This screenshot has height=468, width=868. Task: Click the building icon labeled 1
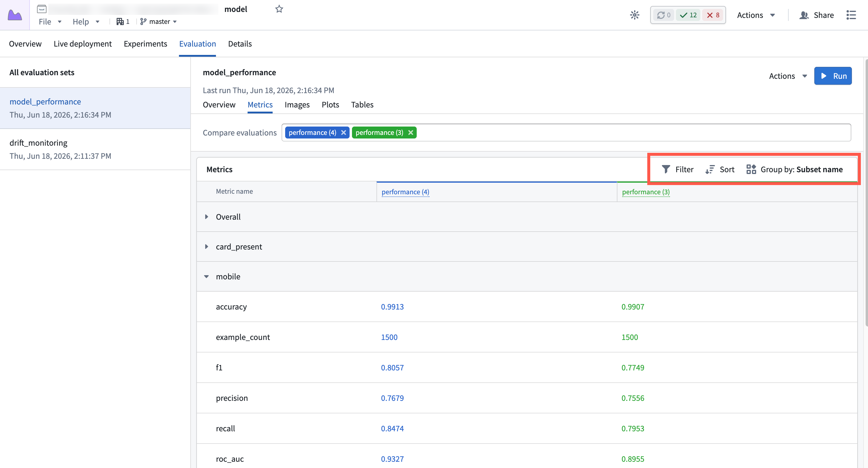click(123, 21)
